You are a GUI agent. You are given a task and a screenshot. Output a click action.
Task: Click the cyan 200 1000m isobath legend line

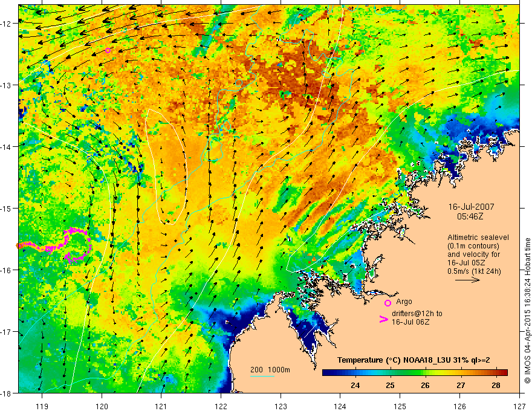(x=262, y=376)
